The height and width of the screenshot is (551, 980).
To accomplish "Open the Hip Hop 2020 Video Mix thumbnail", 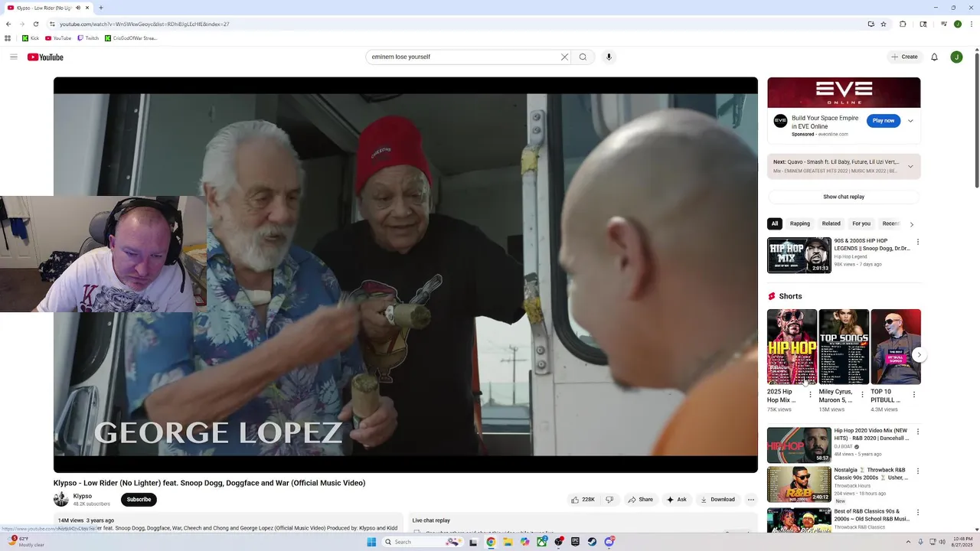I will [x=799, y=445].
